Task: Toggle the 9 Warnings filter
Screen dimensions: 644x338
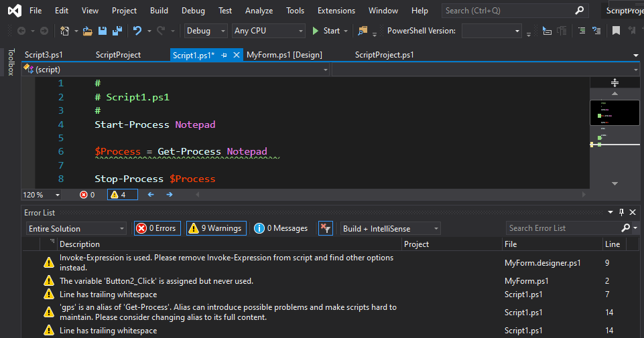Action: click(216, 228)
